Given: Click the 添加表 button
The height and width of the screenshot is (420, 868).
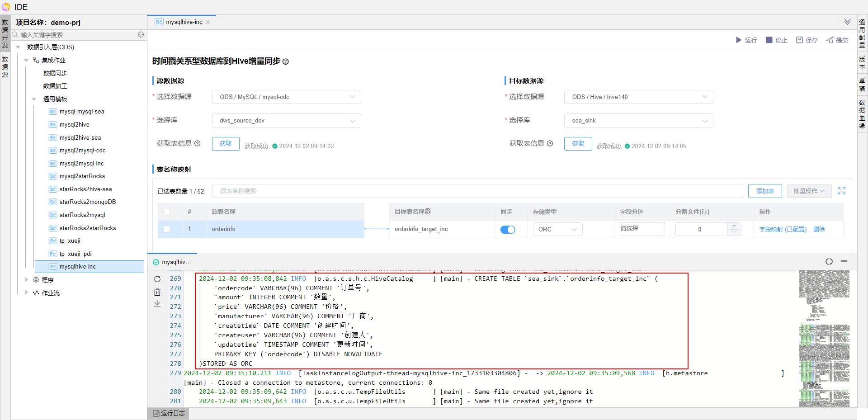Looking at the screenshot, I should (765, 191).
